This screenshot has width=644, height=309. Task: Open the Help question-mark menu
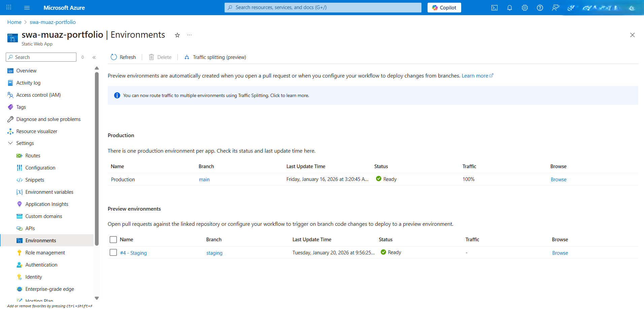point(540,7)
